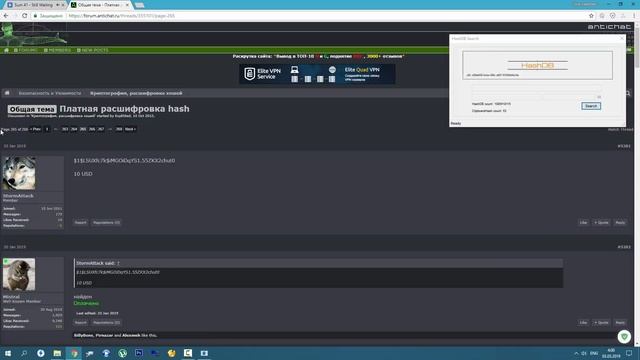This screenshot has width=640, height=360.
Task: Open the forum search magnifier icon
Action: pyautogui.click(x=628, y=93)
